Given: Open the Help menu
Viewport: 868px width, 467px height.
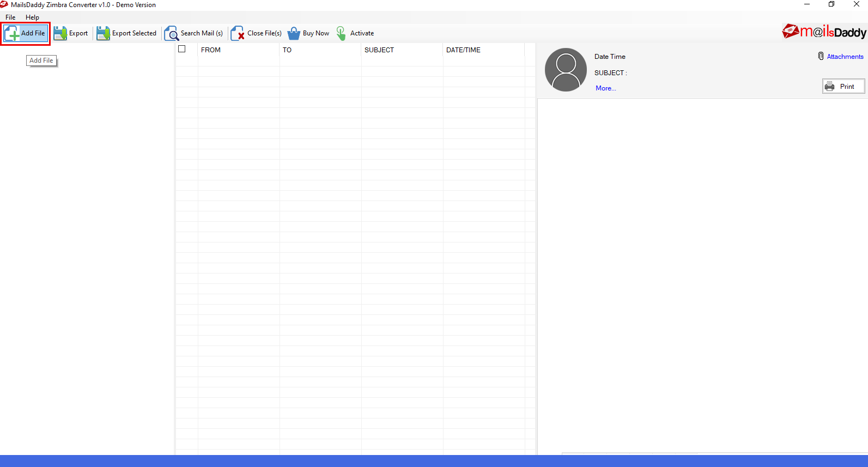Looking at the screenshot, I should [32, 17].
